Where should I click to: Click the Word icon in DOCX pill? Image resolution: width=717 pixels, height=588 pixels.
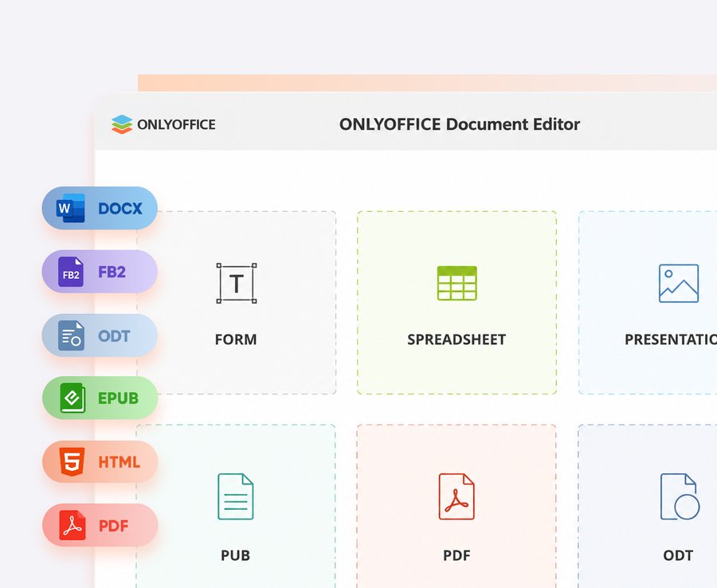[71, 208]
